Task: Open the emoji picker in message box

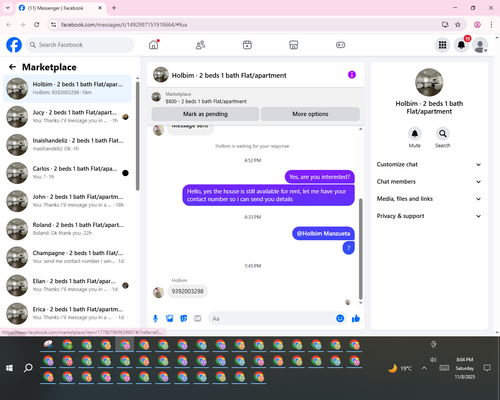Action: tap(340, 318)
